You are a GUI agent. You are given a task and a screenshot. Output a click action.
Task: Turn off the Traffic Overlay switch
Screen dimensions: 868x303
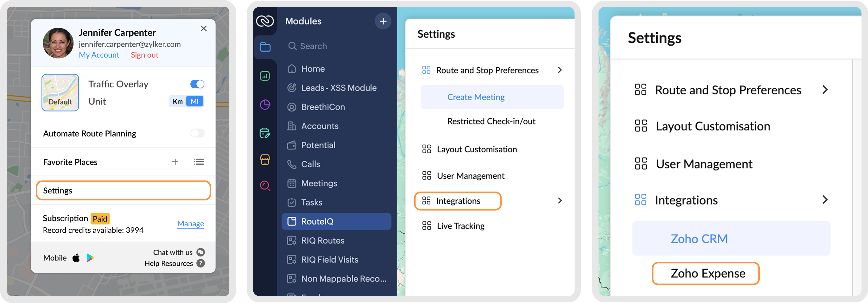click(x=197, y=84)
